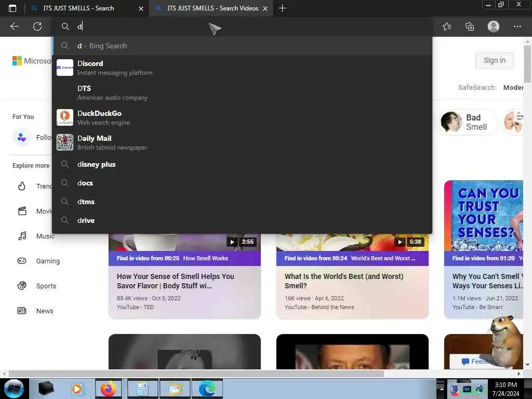Choose the DuckDuckGo suggestion
Screen dimensions: 532x399
click(x=242, y=117)
